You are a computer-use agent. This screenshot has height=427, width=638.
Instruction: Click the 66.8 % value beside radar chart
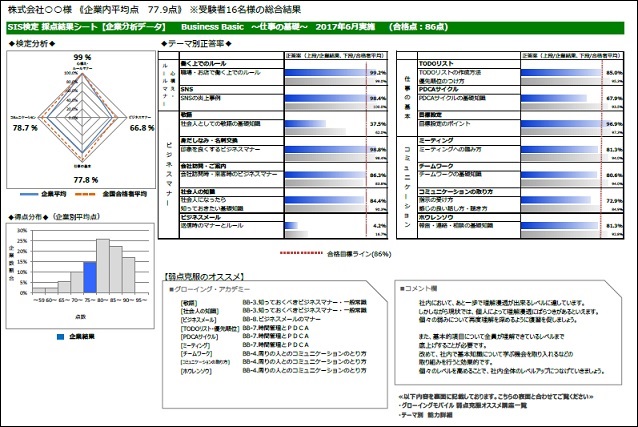point(142,128)
